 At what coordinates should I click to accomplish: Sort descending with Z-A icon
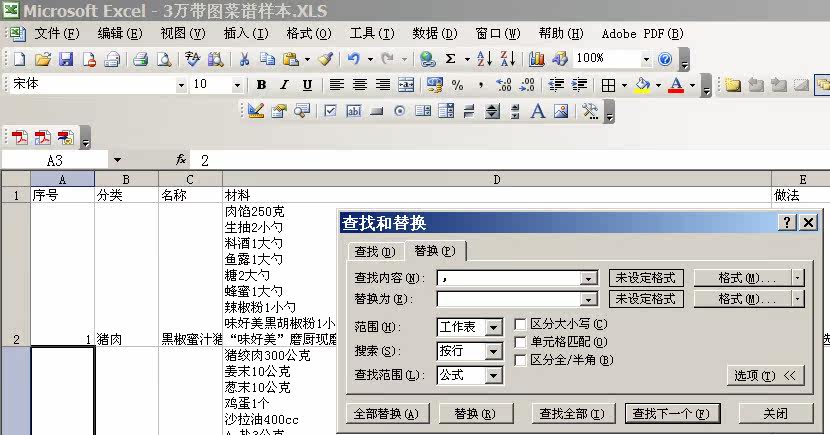pos(507,59)
